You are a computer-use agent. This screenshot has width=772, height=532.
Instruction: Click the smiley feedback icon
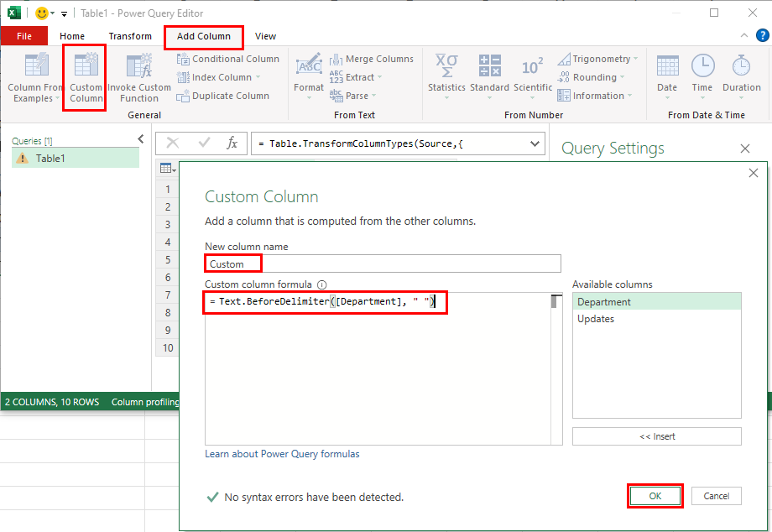click(42, 13)
